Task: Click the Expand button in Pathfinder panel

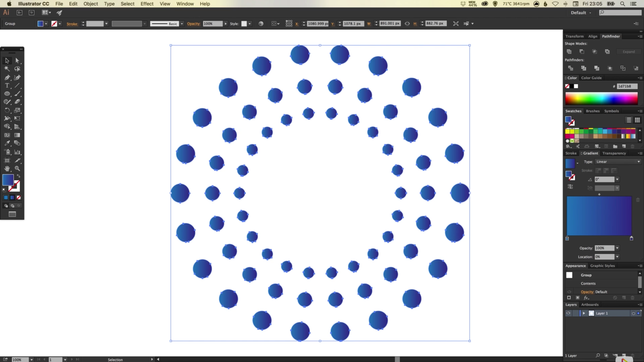Action: (x=628, y=52)
